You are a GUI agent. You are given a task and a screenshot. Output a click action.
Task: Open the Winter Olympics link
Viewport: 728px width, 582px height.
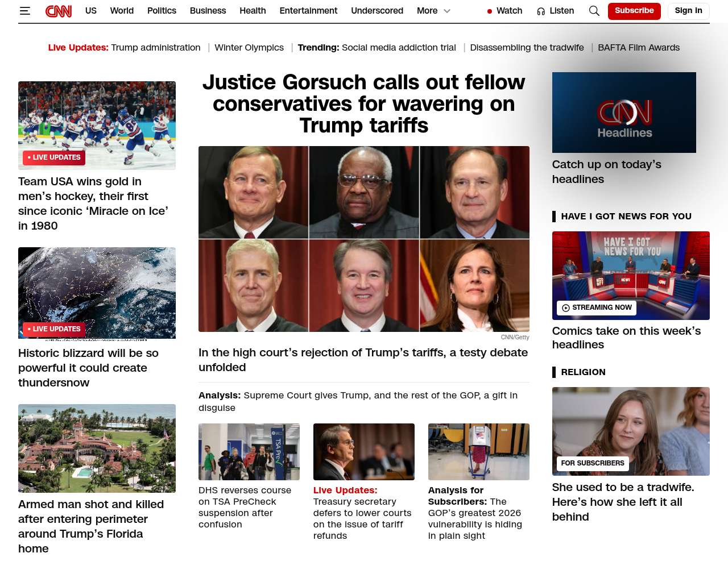click(x=249, y=48)
